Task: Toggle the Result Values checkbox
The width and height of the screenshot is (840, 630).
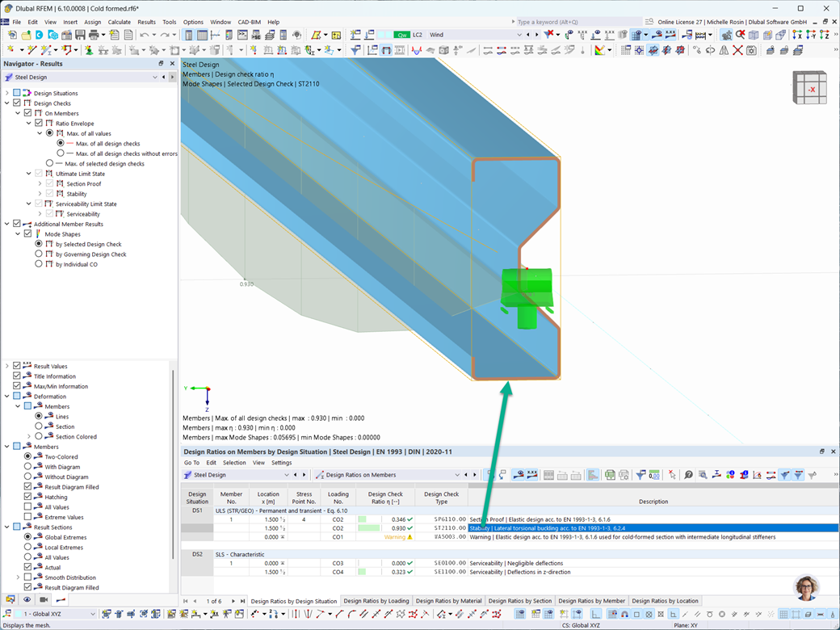Action: pos(17,366)
